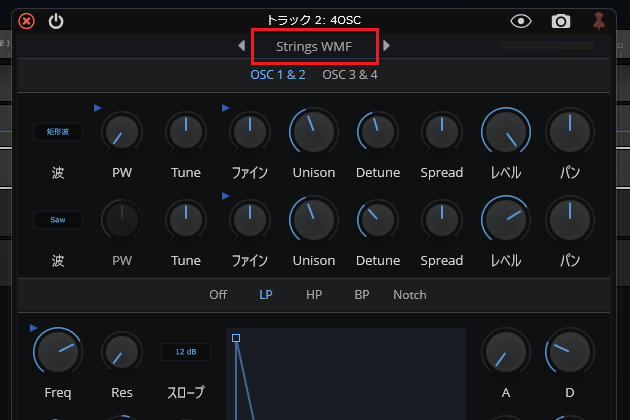Open the Strings WMF preset name field
This screenshot has width=630, height=420.
pyautogui.click(x=314, y=46)
